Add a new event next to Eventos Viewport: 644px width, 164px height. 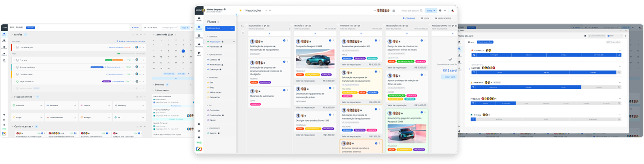click(x=167, y=84)
